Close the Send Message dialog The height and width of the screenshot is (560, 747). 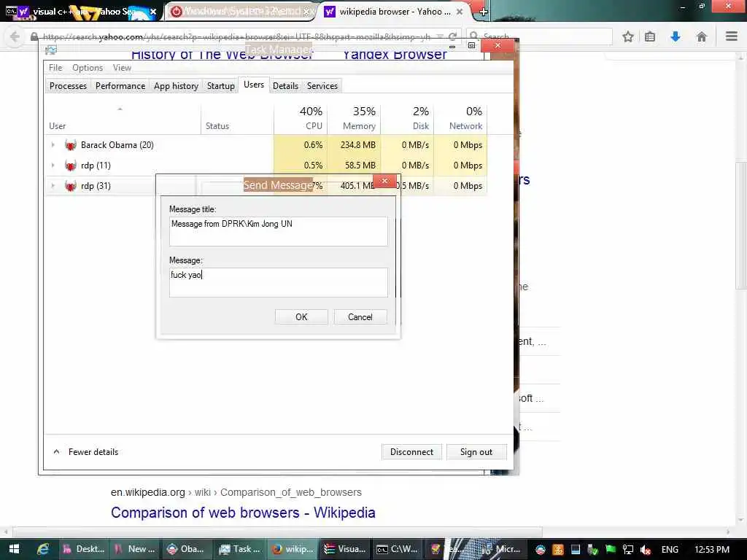[384, 181]
